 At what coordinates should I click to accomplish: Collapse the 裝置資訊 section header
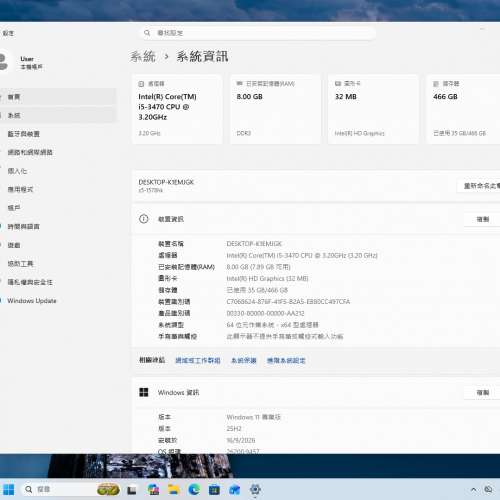point(316,219)
